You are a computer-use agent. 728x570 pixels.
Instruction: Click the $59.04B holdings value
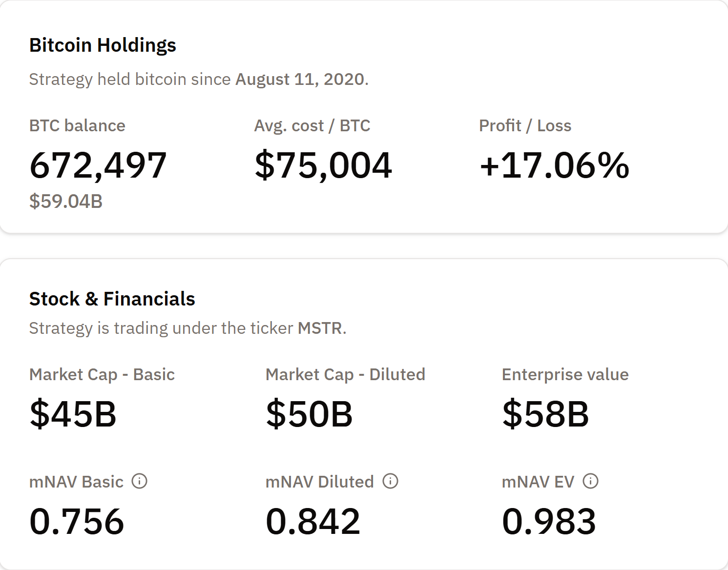(66, 200)
